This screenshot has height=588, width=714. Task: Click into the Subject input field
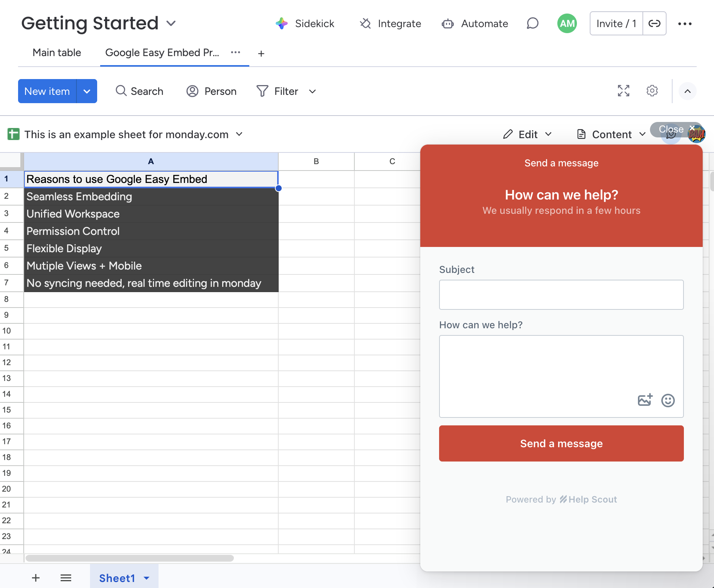[x=561, y=295]
